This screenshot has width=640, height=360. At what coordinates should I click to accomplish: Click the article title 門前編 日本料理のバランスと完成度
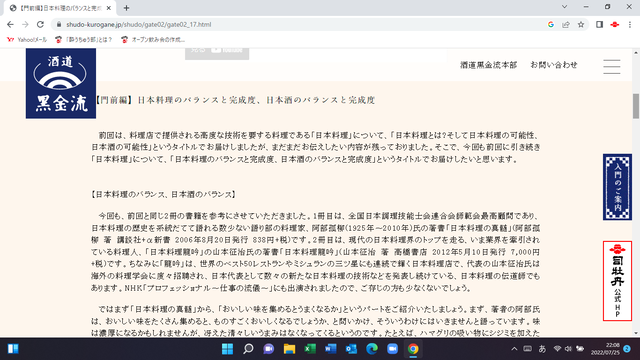pyautogui.click(x=235, y=100)
